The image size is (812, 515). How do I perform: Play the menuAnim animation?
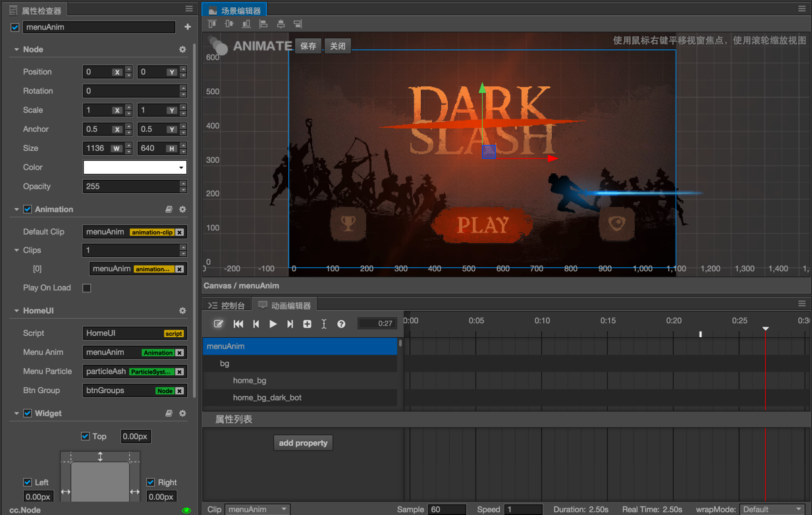coord(273,324)
